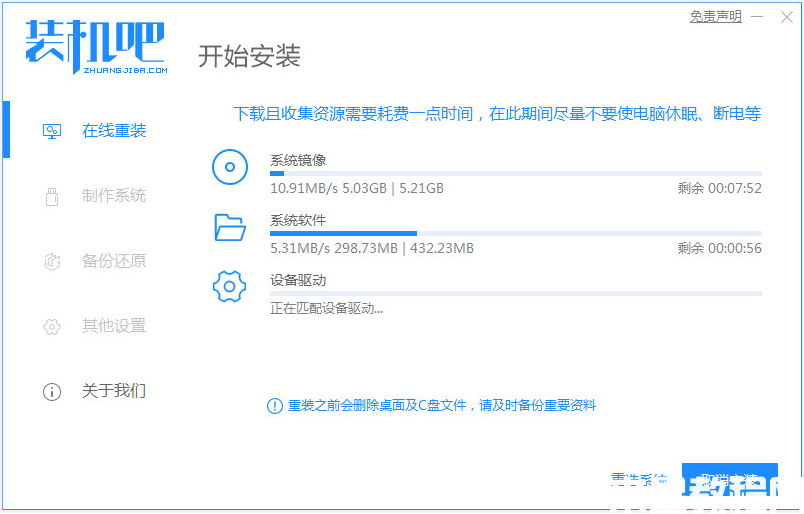Image resolution: width=804 pixels, height=514 pixels.
Task: Click the 正在匹配设备驱动... status text
Action: tap(327, 309)
